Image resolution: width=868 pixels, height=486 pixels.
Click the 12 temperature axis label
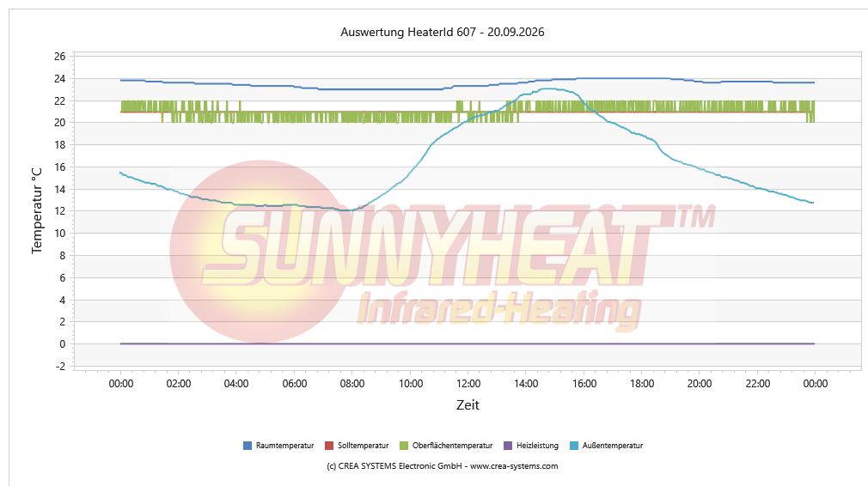60,211
